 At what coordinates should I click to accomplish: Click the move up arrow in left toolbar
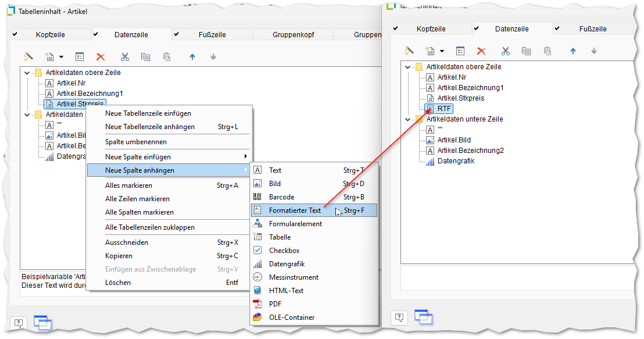pos(192,57)
